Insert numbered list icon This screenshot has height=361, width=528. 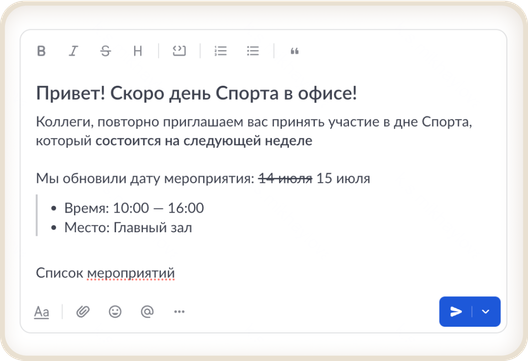[x=221, y=51]
